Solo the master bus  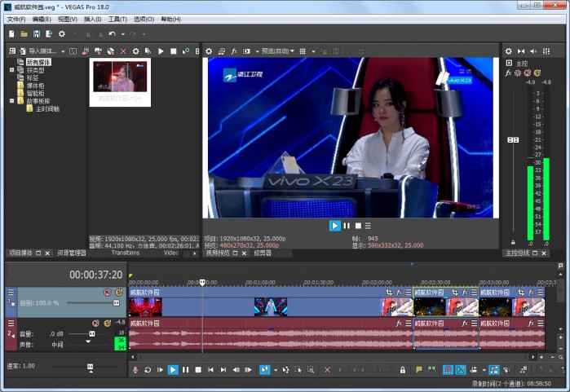[537, 73]
